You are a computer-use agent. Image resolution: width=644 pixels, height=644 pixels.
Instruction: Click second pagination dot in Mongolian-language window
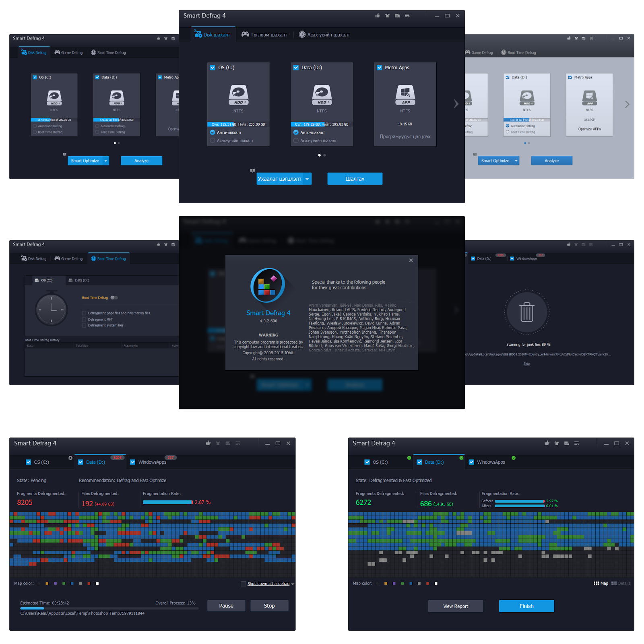point(324,155)
